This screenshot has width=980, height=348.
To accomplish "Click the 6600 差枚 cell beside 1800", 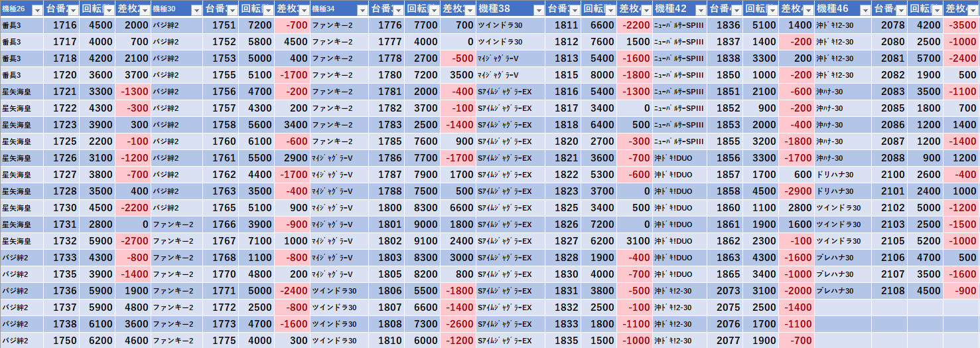I will (458, 208).
